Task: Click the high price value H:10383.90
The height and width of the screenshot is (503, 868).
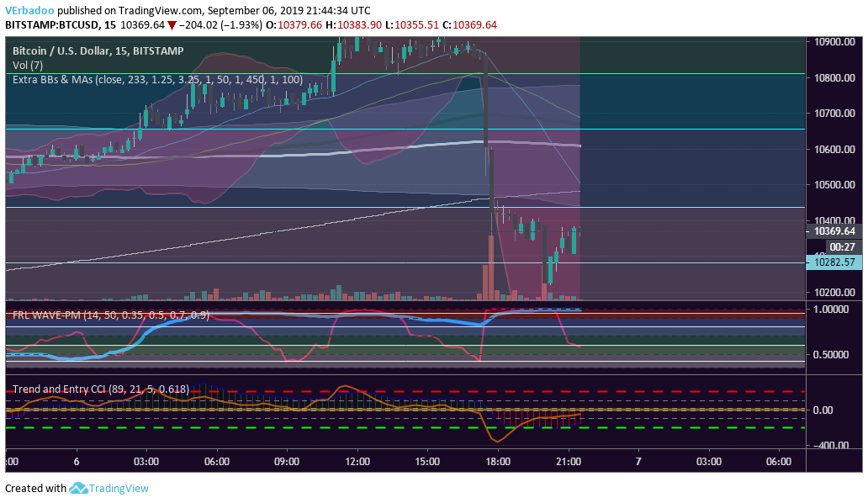Action: 353,25
